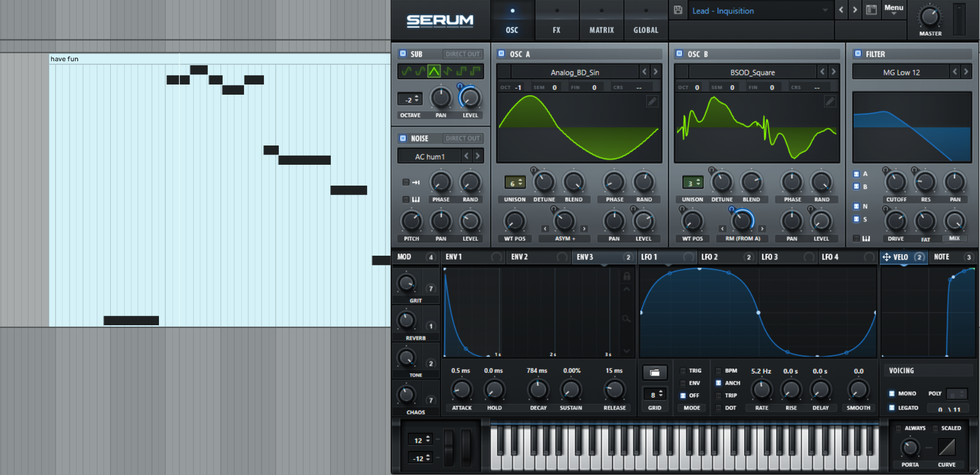Toggle filter routing for oscillator A
The image size is (980, 475).
coord(856,174)
